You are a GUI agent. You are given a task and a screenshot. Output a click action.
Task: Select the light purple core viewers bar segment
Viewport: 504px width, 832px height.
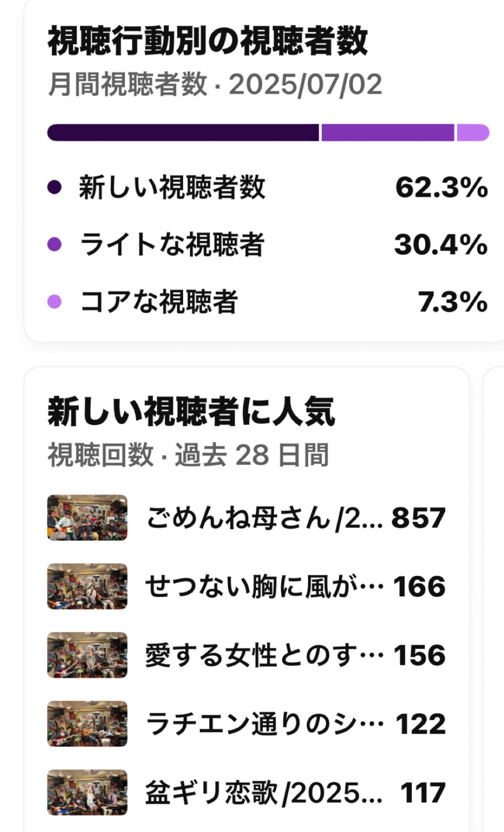(473, 132)
